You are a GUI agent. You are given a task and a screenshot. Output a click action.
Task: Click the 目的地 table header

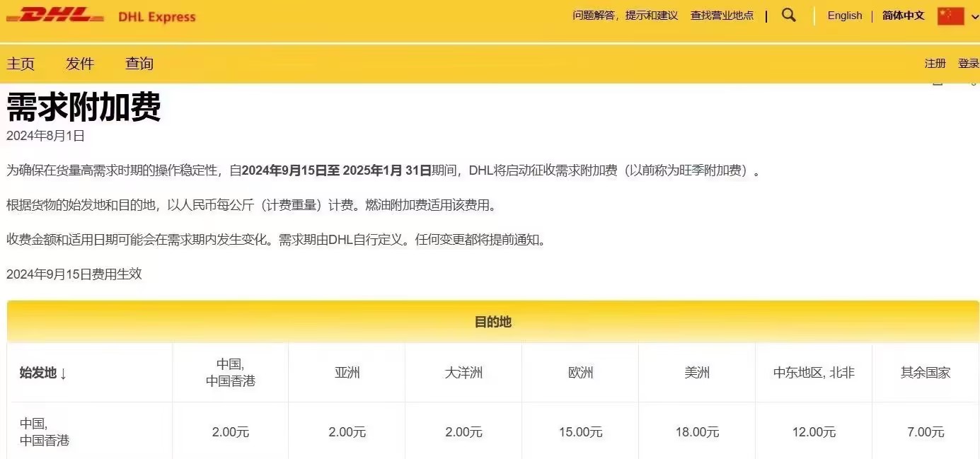click(x=492, y=322)
